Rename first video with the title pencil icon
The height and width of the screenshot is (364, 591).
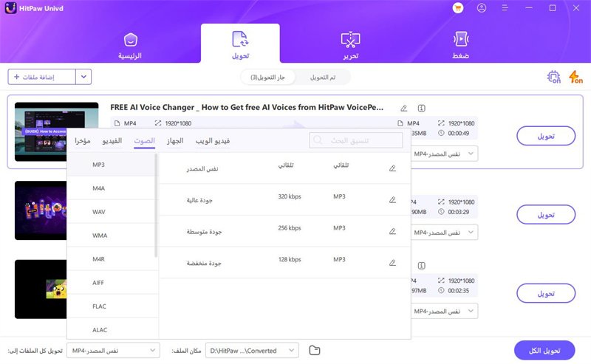point(403,108)
